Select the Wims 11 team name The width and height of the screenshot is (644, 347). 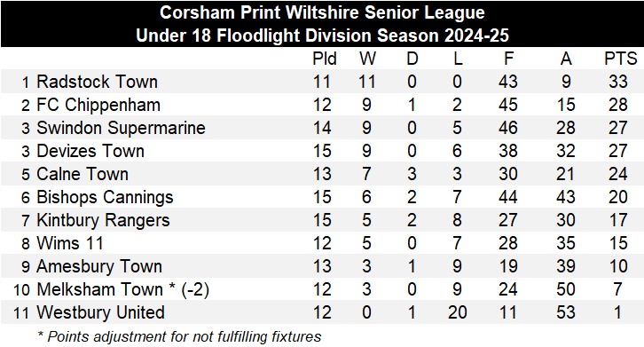point(70,243)
